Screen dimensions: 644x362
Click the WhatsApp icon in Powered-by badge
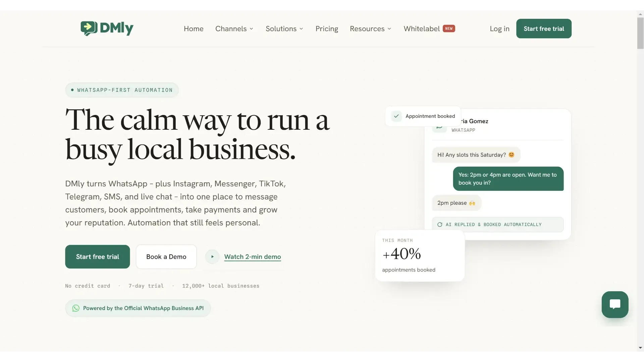pyautogui.click(x=76, y=308)
